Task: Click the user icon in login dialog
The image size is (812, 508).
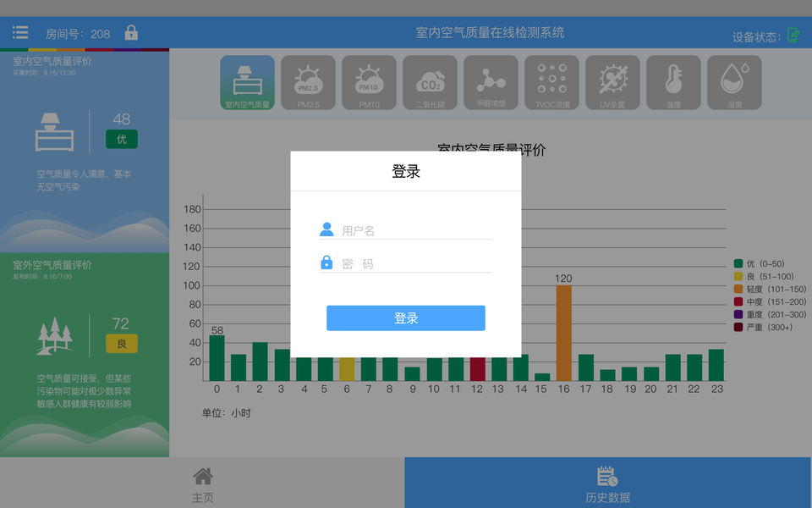Action: pyautogui.click(x=326, y=229)
